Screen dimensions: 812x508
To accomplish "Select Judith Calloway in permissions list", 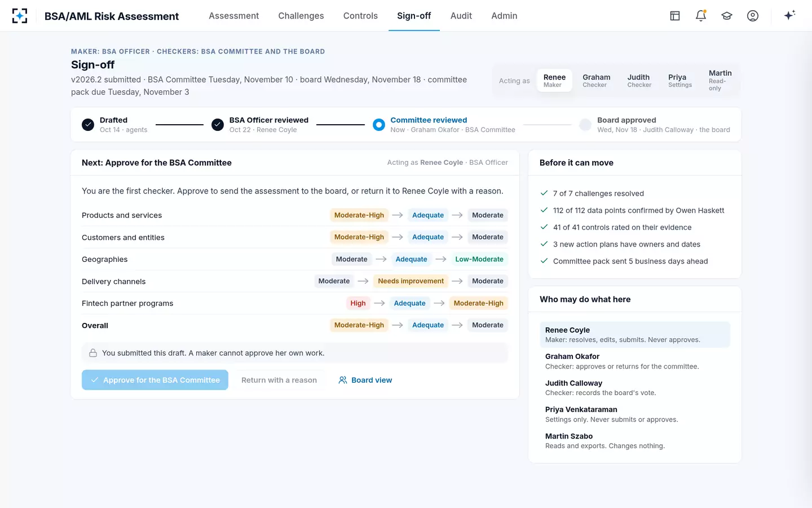I will click(635, 388).
